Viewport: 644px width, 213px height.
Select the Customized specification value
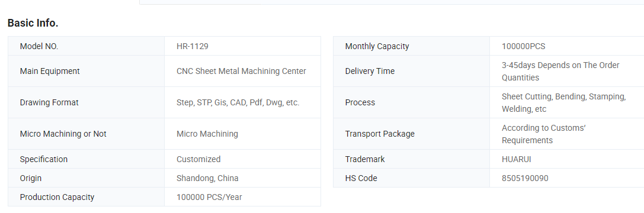(198, 159)
